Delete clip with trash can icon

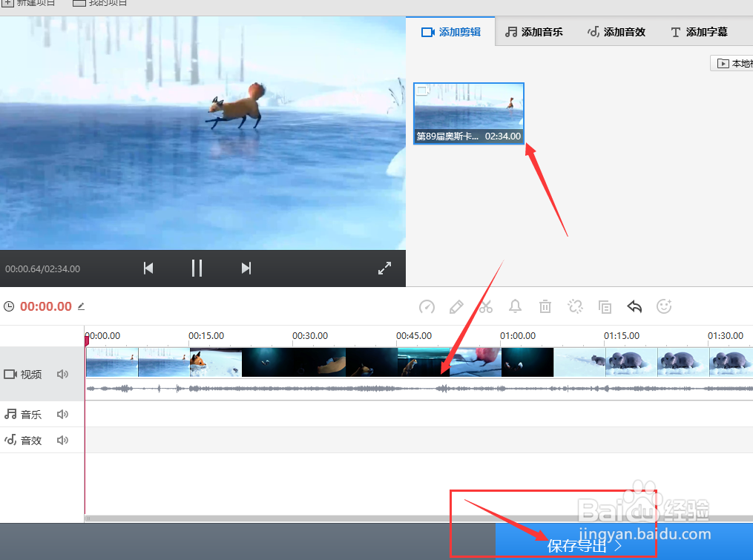click(x=545, y=306)
